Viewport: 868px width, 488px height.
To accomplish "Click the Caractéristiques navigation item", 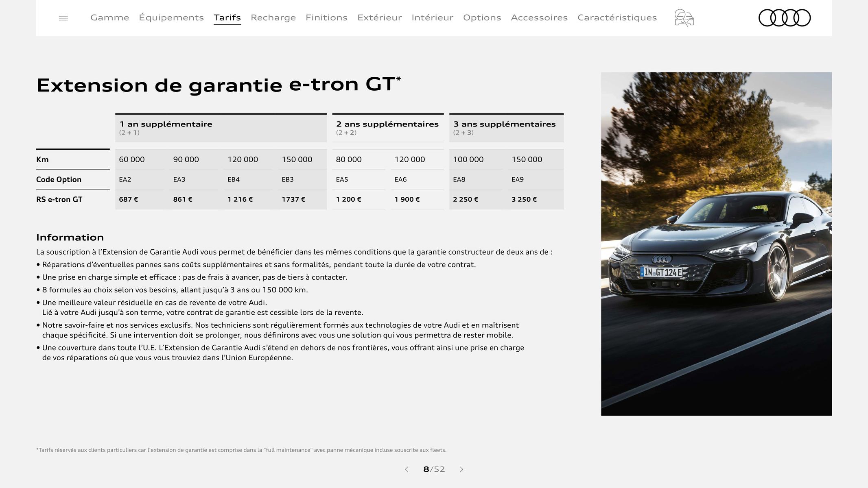I will 617,17.
